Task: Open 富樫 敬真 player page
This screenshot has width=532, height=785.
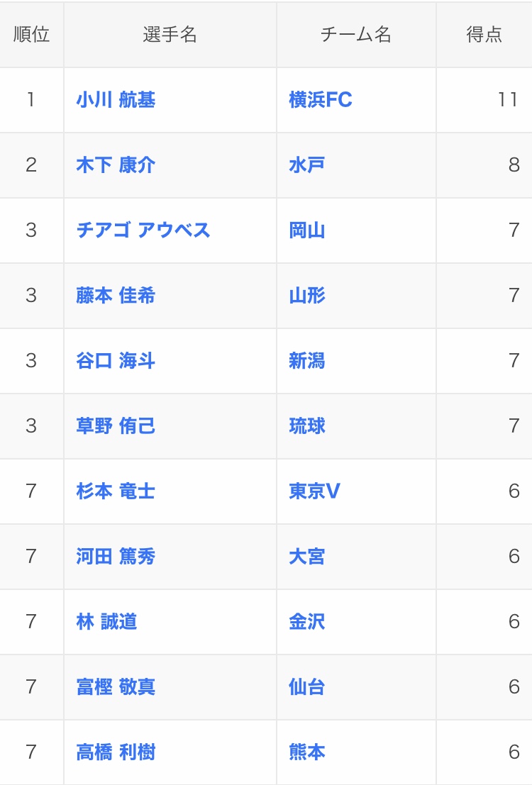Action: pyautogui.click(x=116, y=687)
